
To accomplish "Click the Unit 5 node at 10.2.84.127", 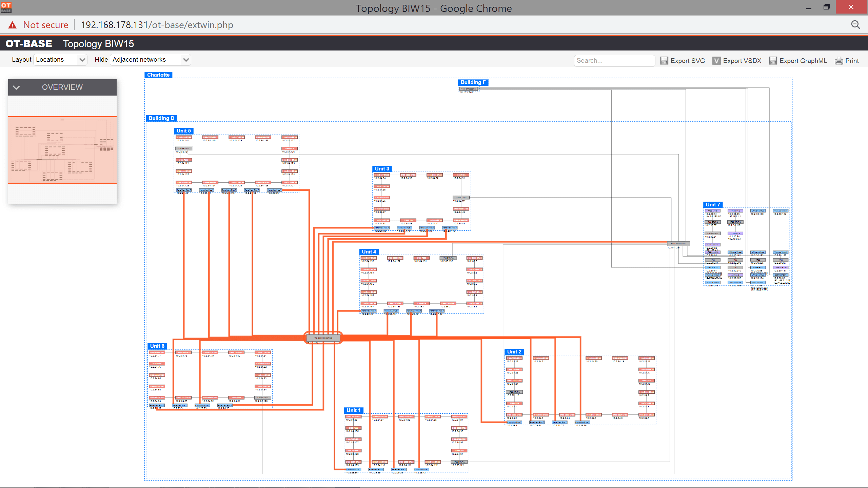I will pos(290,182).
